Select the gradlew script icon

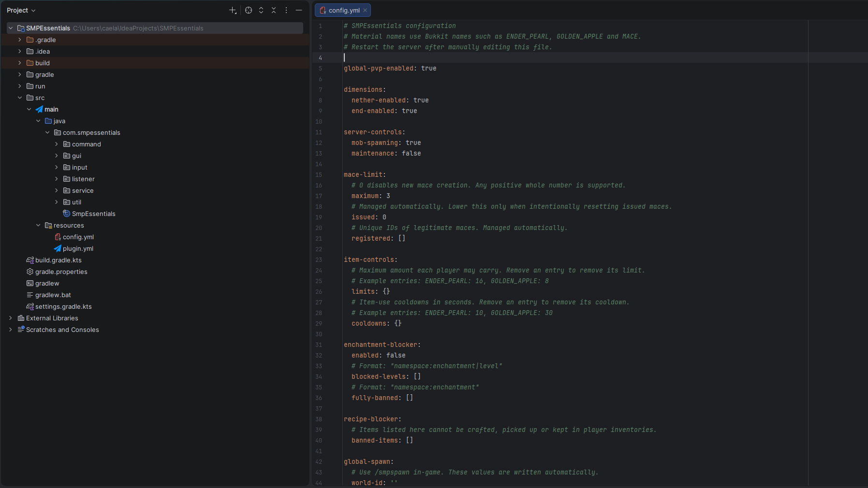(30, 283)
